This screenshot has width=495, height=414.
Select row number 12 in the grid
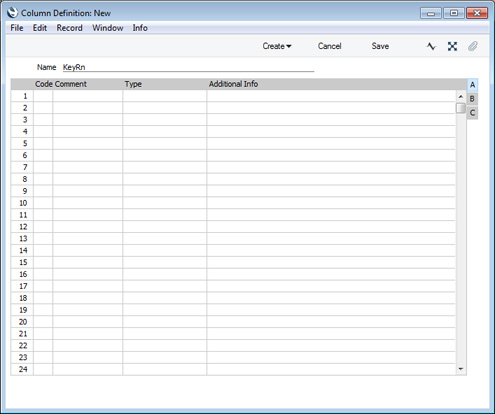click(x=23, y=227)
